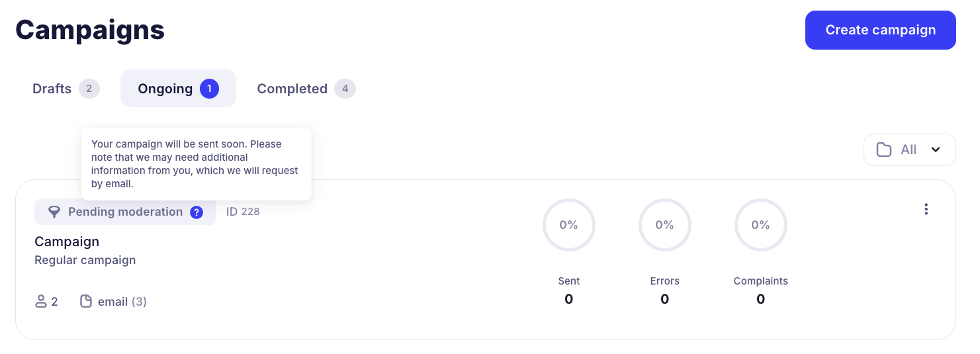Click the chevron arrow beside All
The image size is (980, 354).
point(936,150)
